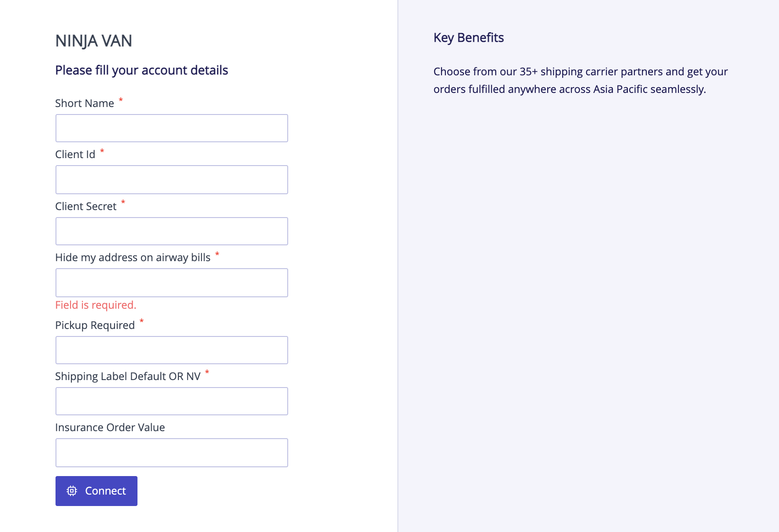Click inside the Client Secret field
This screenshot has width=779, height=532.
point(171,231)
